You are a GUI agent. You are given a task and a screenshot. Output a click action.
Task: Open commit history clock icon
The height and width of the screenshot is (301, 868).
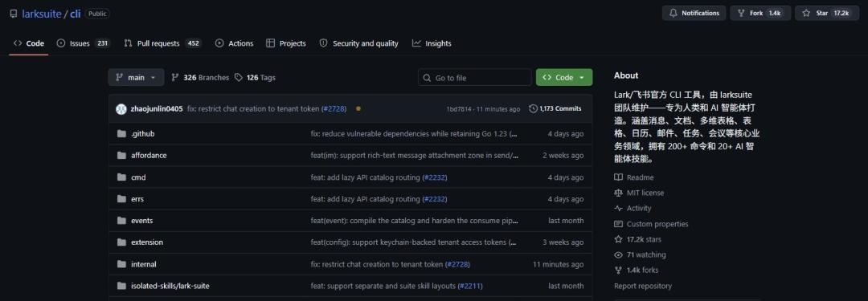(x=533, y=108)
